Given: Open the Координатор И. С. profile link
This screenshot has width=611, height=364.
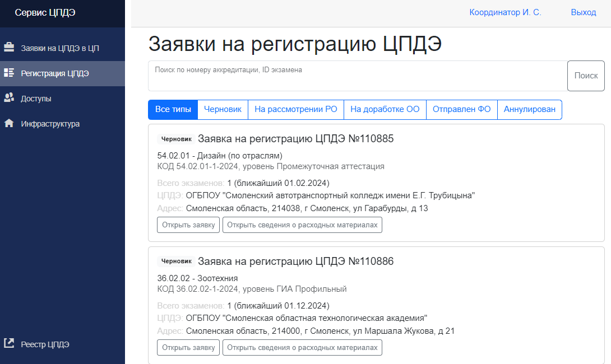Looking at the screenshot, I should click(505, 12).
